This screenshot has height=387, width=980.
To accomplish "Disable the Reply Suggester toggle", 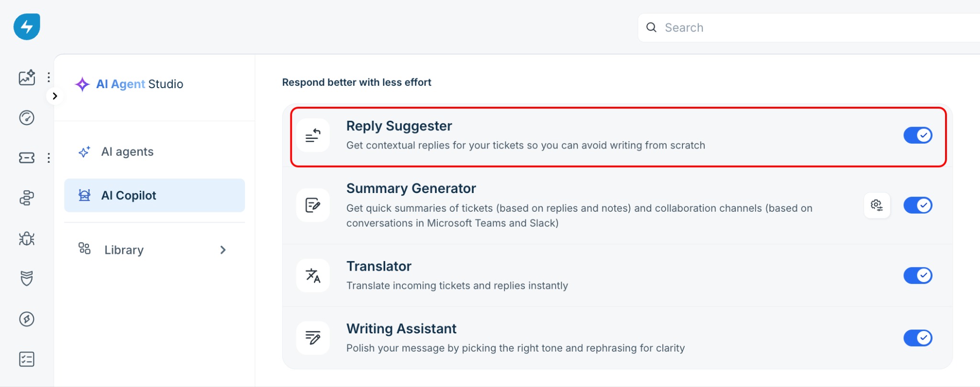I will [918, 136].
